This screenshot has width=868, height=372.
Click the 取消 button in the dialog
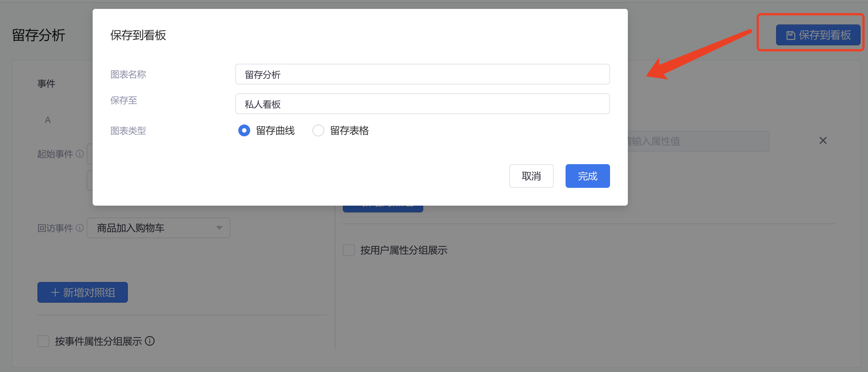coord(531,176)
